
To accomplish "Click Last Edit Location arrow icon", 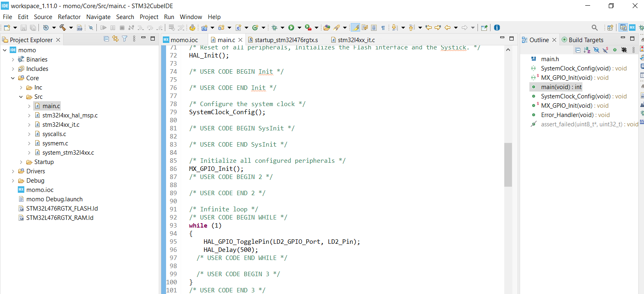I will click(x=429, y=28).
